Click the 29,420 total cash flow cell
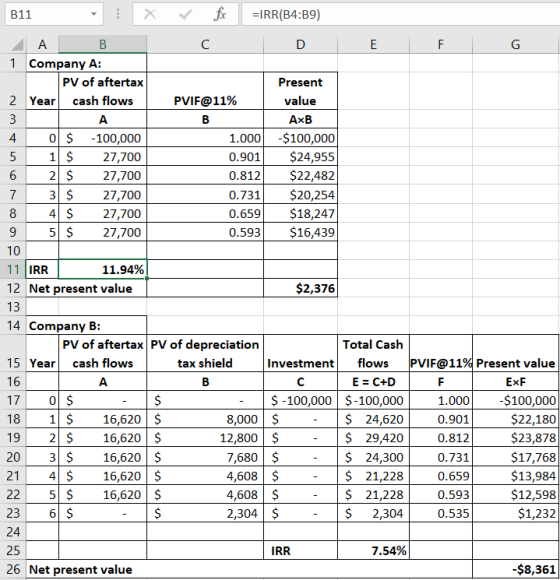 coord(373,438)
